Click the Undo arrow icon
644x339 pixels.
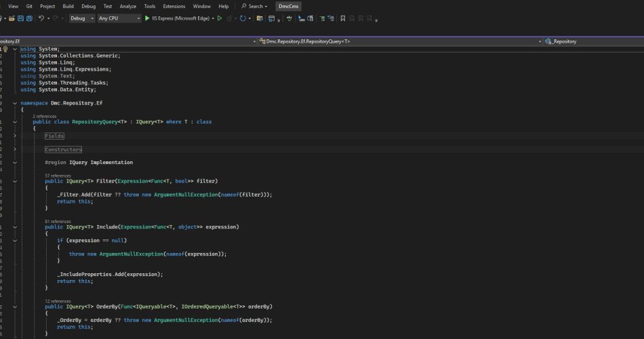point(41,18)
